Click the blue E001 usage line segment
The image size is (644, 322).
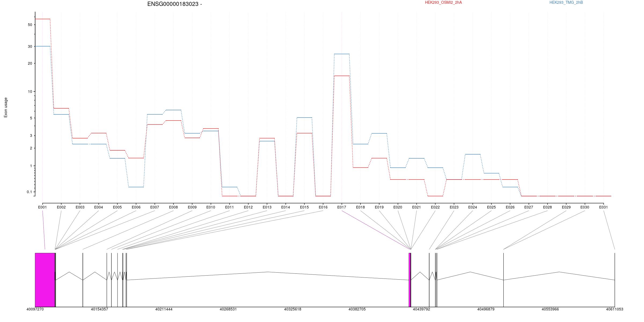(x=43, y=46)
